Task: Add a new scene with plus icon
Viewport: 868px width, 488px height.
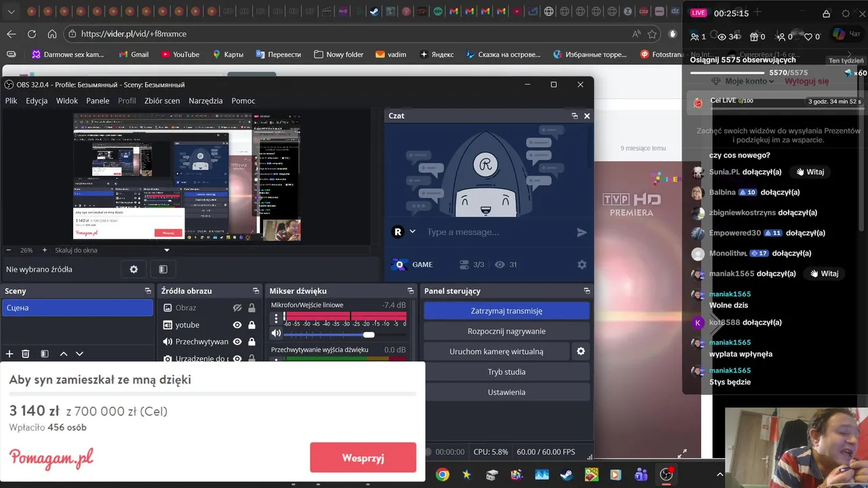Action: click(9, 354)
